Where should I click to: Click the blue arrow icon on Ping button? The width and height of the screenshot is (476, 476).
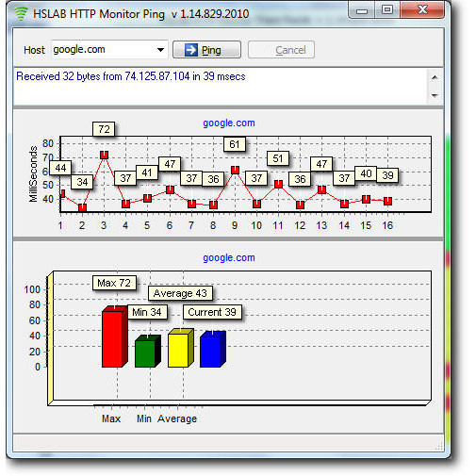pyautogui.click(x=191, y=50)
